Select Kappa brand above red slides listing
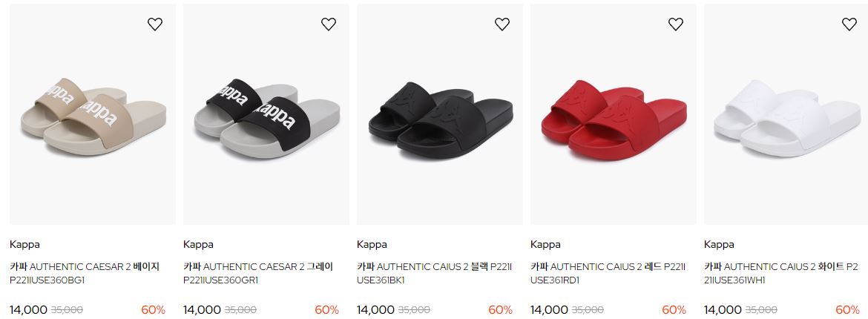 pyautogui.click(x=546, y=244)
